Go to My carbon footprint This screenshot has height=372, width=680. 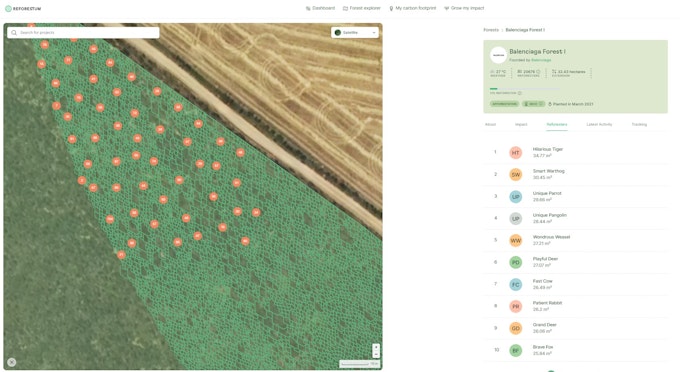412,8
